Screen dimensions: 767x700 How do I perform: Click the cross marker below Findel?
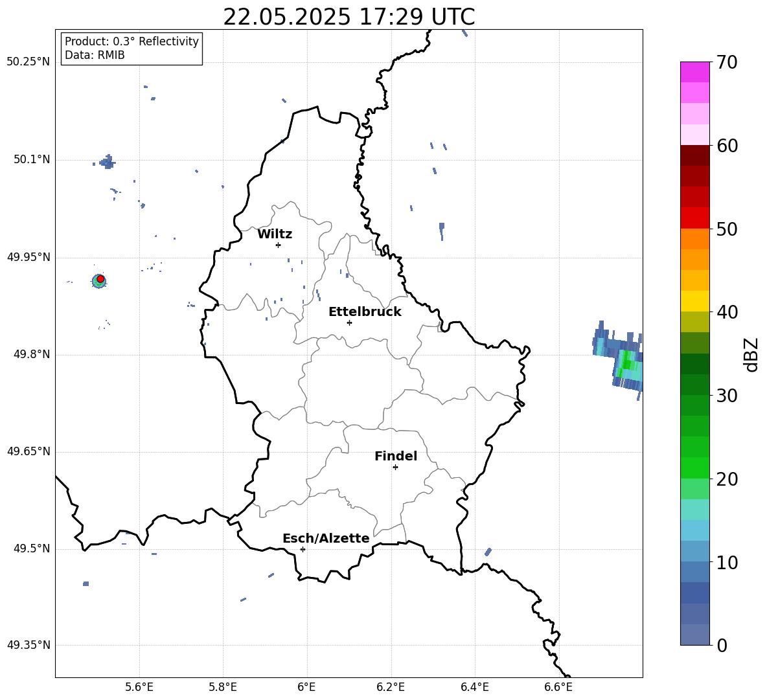[x=395, y=468]
